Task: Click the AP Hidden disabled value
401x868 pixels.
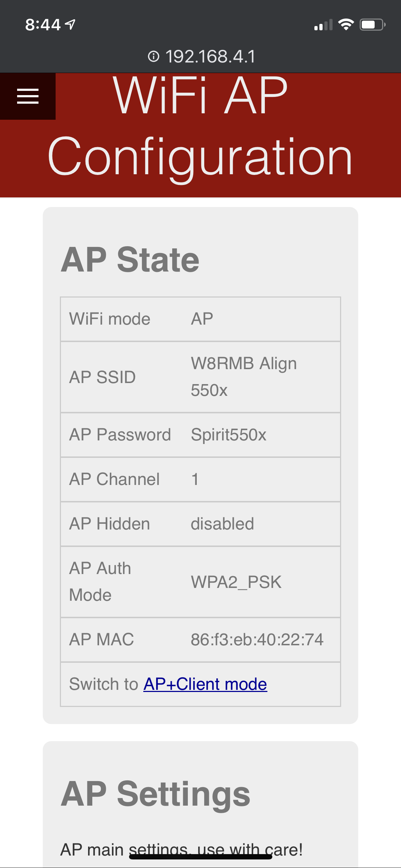Action: [222, 524]
